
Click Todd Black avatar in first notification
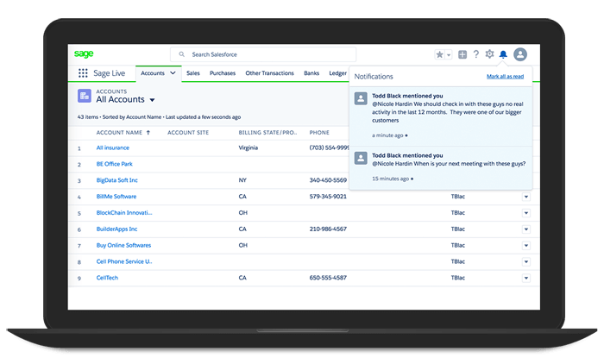361,98
